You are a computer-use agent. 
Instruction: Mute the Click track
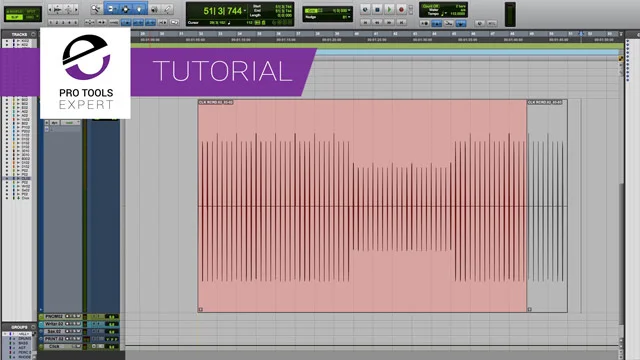[x=78, y=347]
